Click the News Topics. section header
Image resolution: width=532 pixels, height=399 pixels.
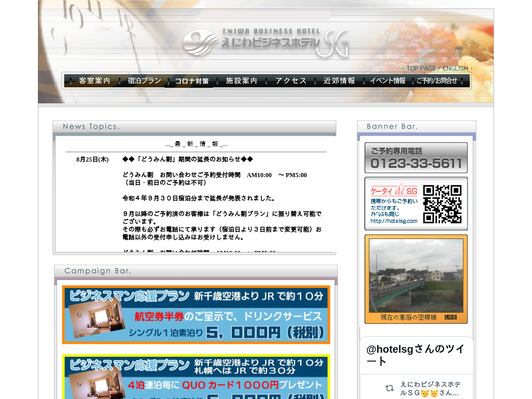coord(91,127)
